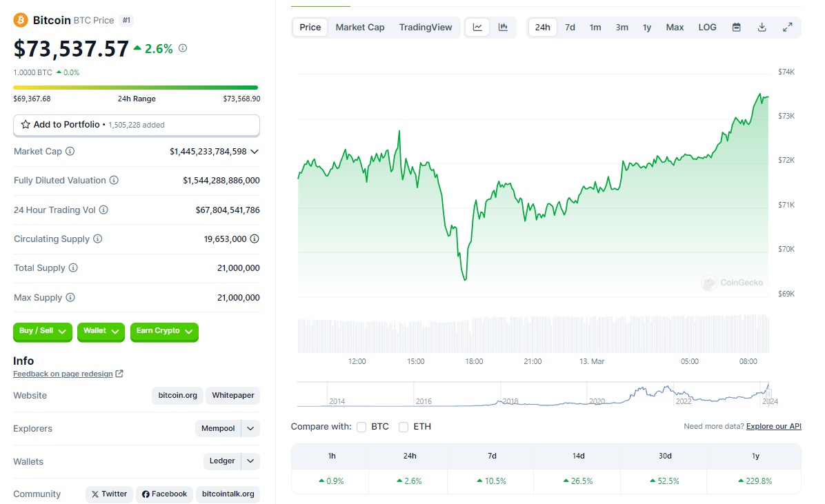Click the X logo in Twitter button
Viewport: 825px width, 504px height.
tap(95, 494)
